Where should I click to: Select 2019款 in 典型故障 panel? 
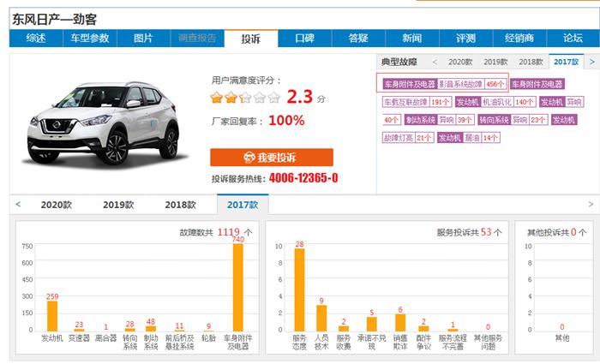[x=495, y=62]
